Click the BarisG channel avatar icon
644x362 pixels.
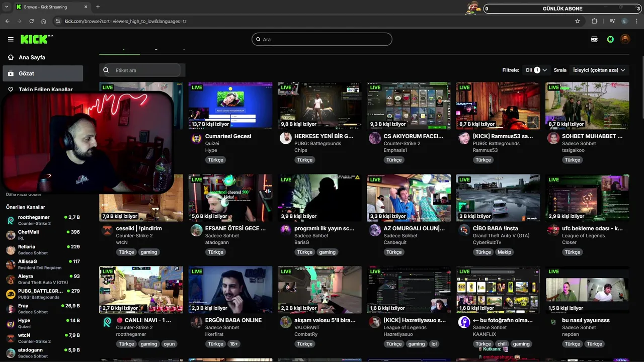[x=286, y=230]
